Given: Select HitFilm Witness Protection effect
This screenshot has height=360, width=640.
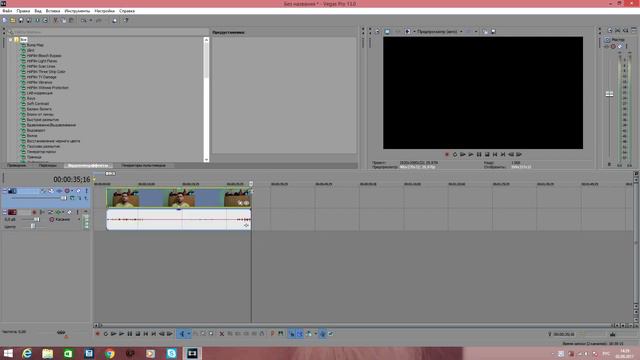Looking at the screenshot, I should 48,87.
